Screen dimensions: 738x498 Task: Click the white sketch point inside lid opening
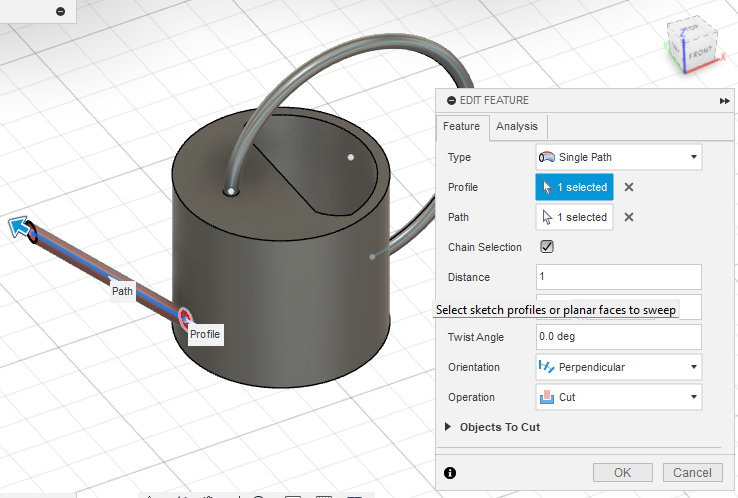[x=351, y=157]
